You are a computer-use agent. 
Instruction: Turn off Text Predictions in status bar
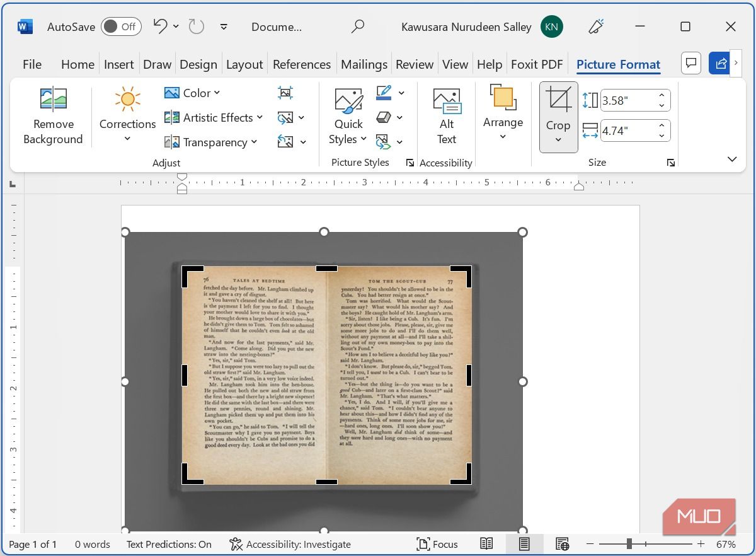coord(168,544)
